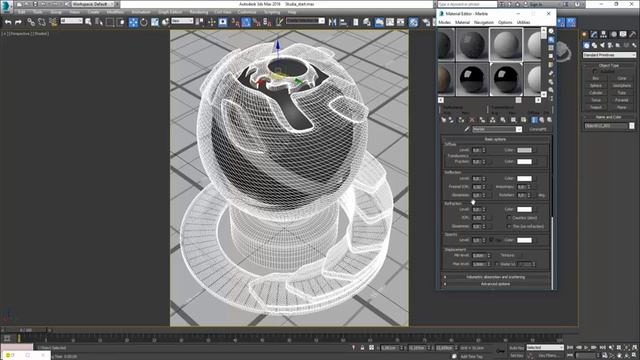The width and height of the screenshot is (640, 360).
Task: Open Material Editor Navigation menu
Action: click(484, 22)
